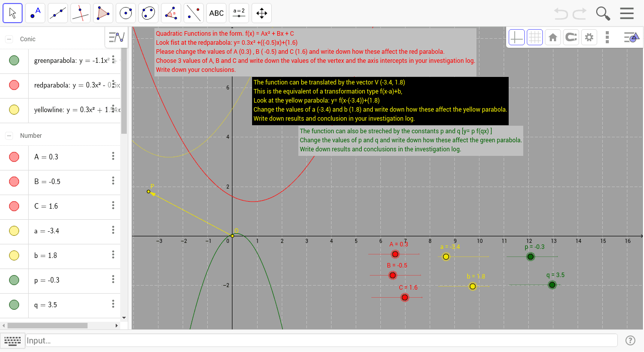Select the Move Graphics View tool
This screenshot has width=644, height=352.
tap(262, 13)
